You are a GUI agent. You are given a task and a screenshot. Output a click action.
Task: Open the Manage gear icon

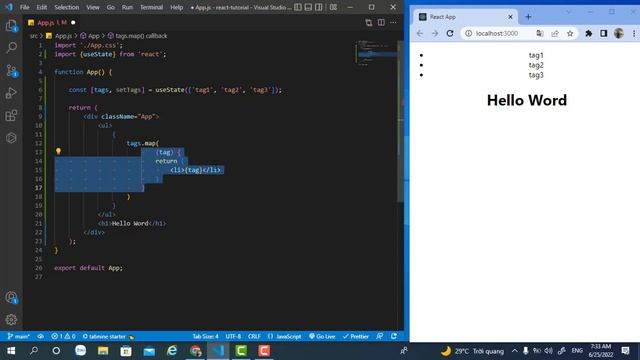pos(11,319)
